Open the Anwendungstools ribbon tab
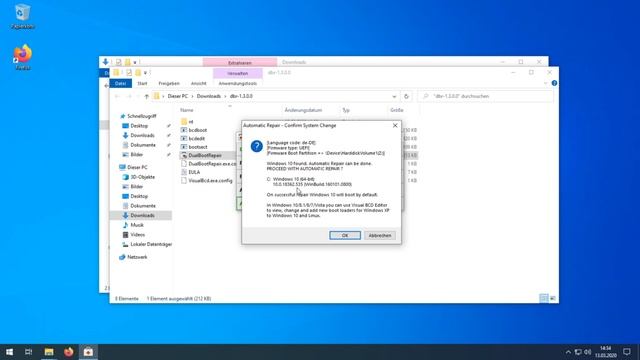 [238, 84]
